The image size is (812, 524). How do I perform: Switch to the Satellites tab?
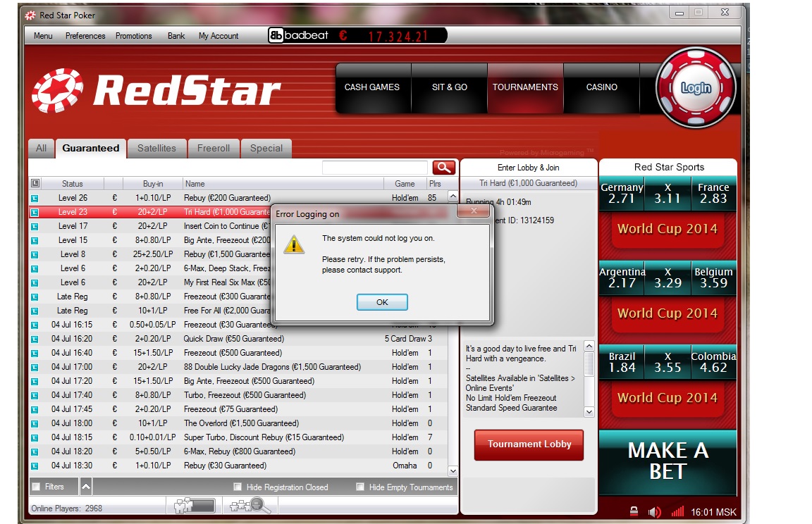point(157,149)
